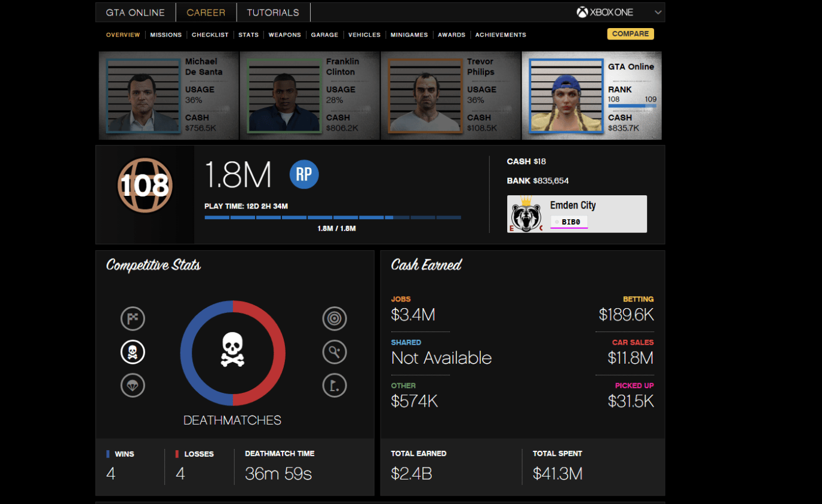Click the red losses segment of the donut

[279, 354]
